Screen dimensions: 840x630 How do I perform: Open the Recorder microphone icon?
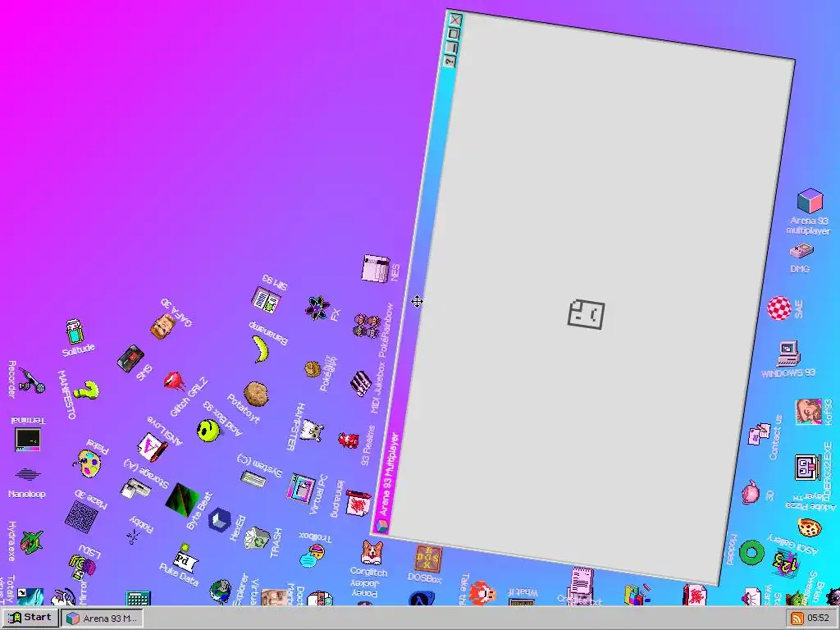(32, 381)
